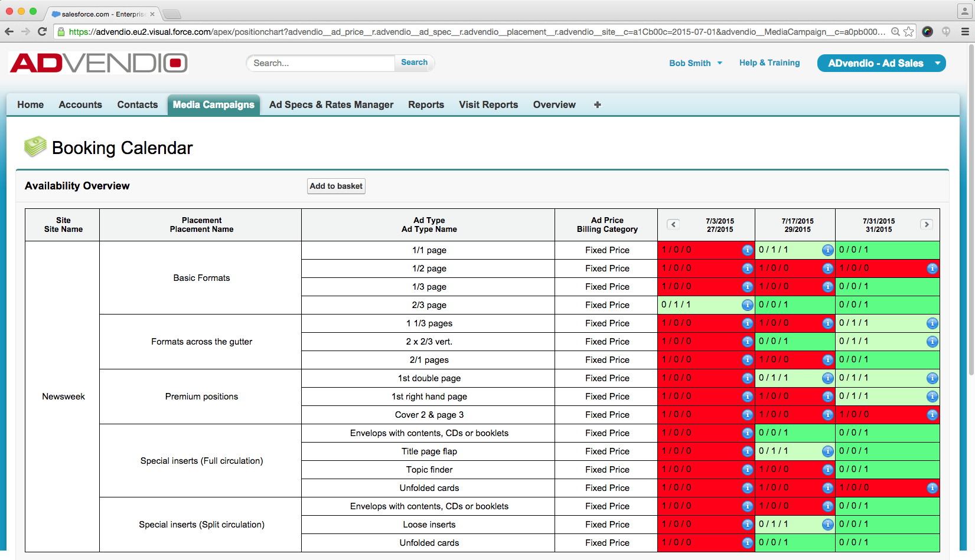Expand the ADvendio - Ad Sales app menu
This screenshot has width=975, height=560.
pyautogui.click(x=937, y=63)
